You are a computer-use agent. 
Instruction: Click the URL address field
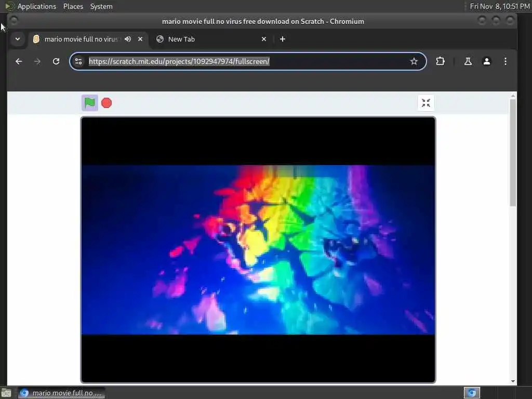tap(247, 61)
